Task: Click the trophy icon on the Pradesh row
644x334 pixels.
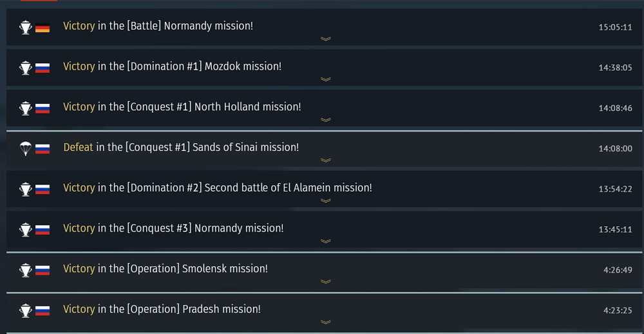Action: click(25, 310)
